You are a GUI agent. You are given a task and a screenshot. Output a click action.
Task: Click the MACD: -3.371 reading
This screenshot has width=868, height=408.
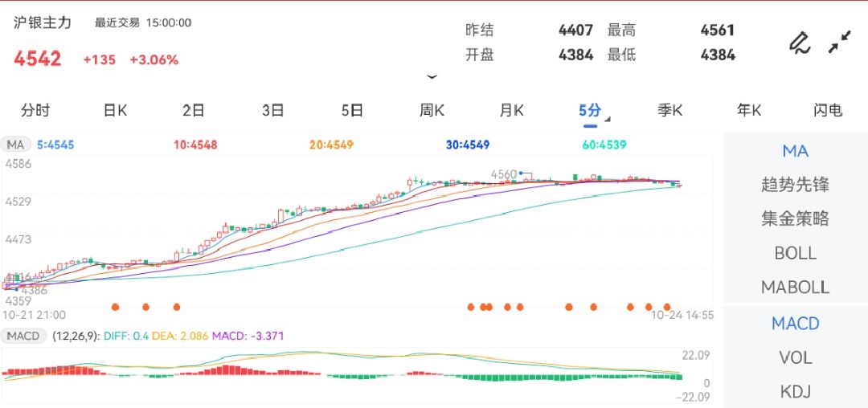[248, 336]
